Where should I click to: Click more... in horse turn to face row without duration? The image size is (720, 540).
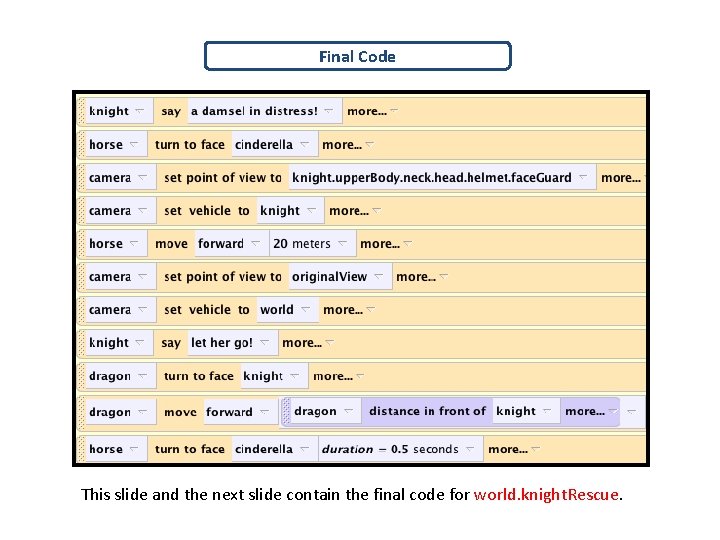(348, 145)
